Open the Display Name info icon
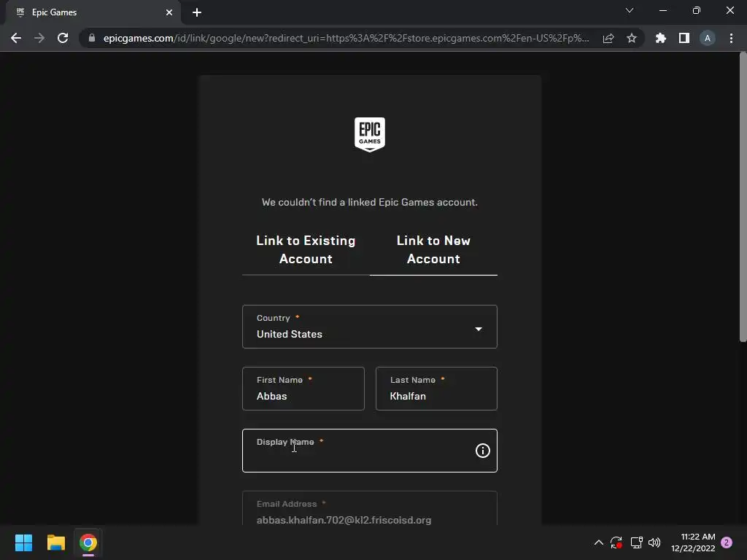Viewport: 747px width, 560px height. pos(482,451)
